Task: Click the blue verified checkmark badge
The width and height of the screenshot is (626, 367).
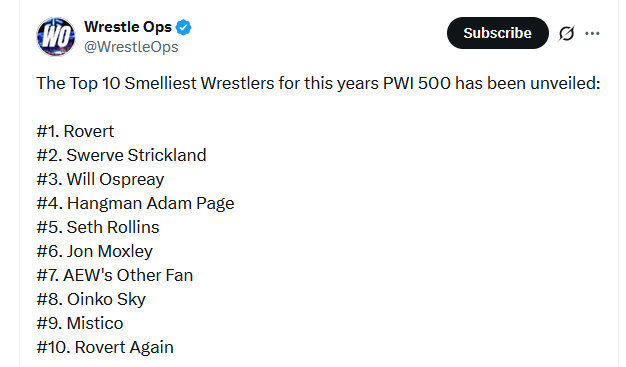Action: click(184, 27)
